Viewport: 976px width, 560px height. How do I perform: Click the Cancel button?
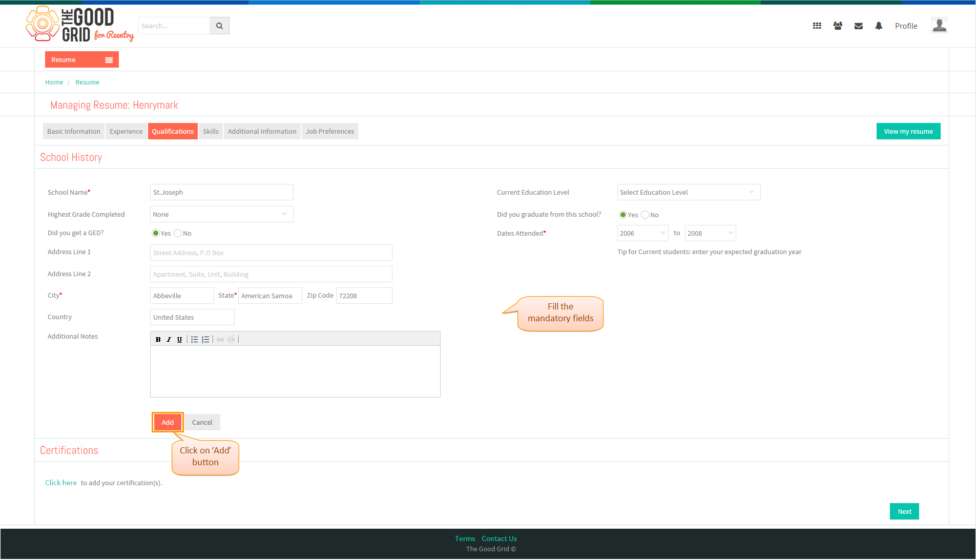pyautogui.click(x=202, y=422)
